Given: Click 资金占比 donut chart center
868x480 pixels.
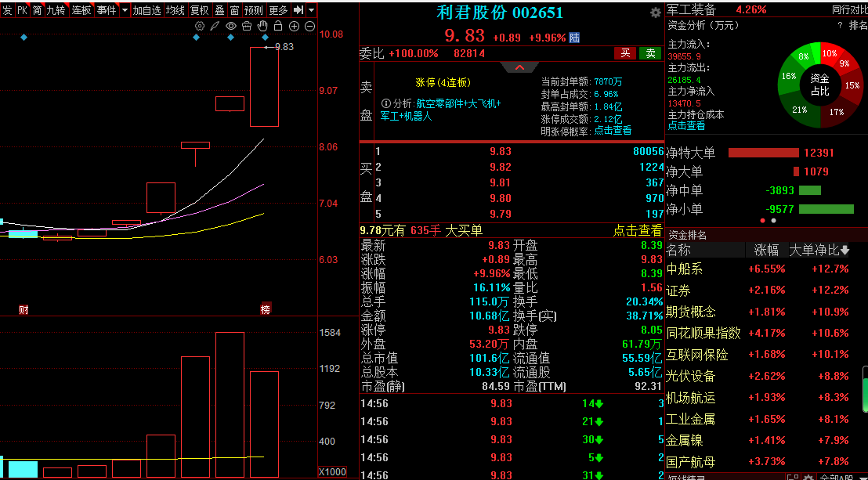Looking at the screenshot, I should click(x=820, y=85).
